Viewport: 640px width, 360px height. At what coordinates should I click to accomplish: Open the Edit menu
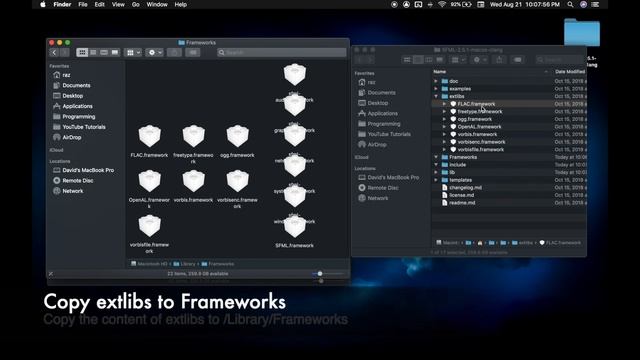coord(100,4)
